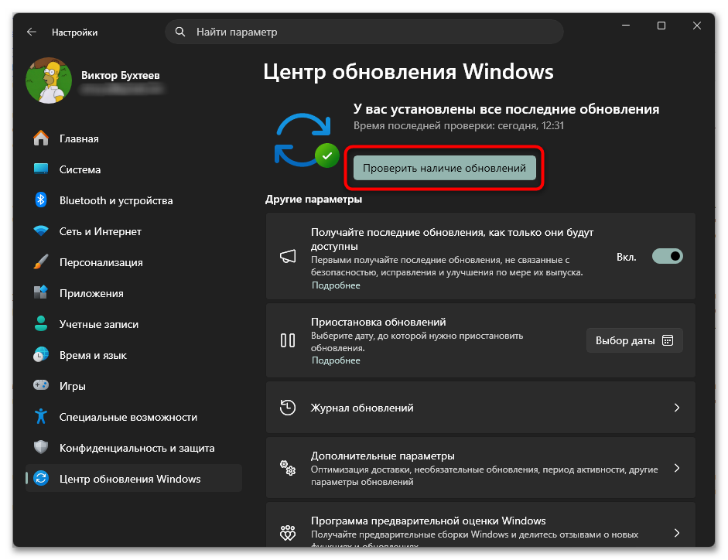
Task: Click the Специальные возможности accessibility icon
Action: pyautogui.click(x=41, y=416)
